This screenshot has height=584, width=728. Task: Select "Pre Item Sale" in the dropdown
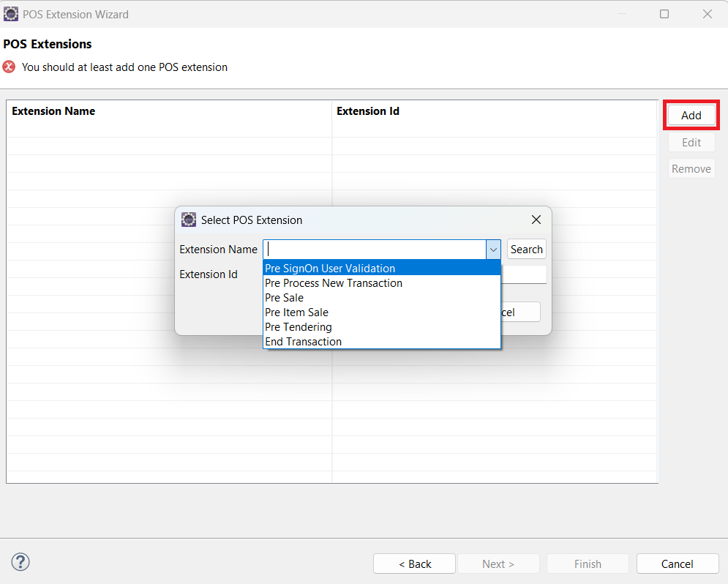(x=296, y=312)
